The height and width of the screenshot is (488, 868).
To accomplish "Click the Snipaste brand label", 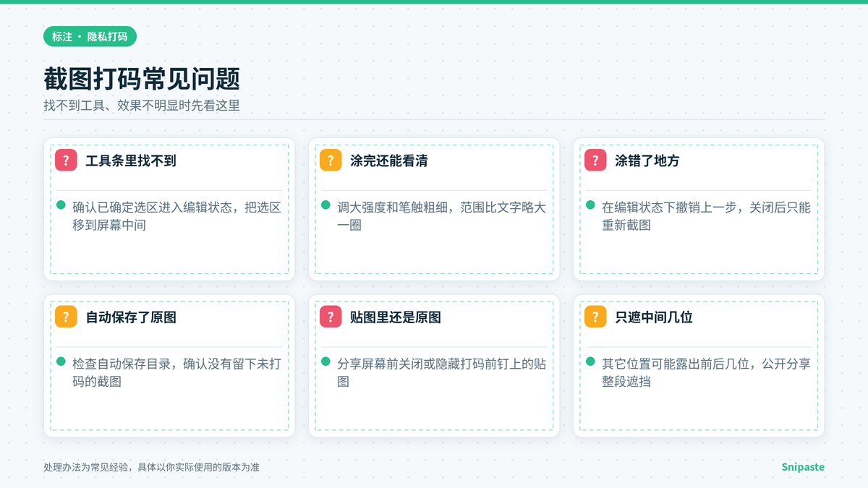I will [x=803, y=467].
